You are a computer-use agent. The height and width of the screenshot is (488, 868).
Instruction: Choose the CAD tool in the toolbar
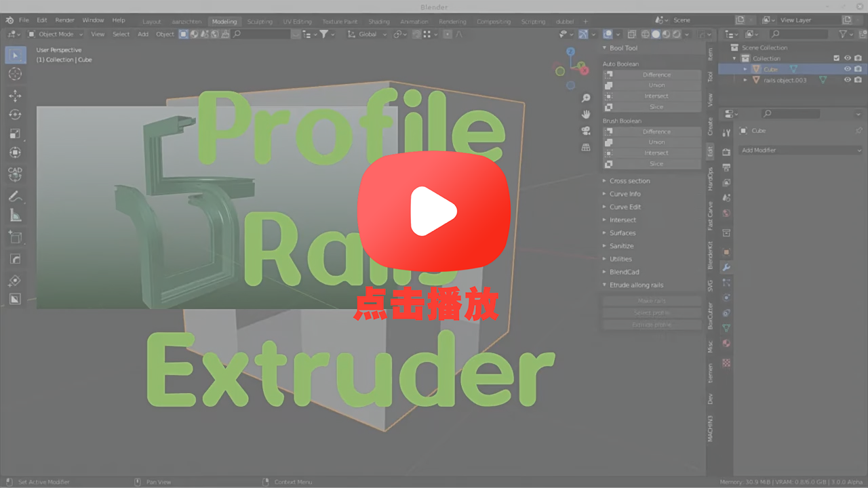(x=15, y=174)
